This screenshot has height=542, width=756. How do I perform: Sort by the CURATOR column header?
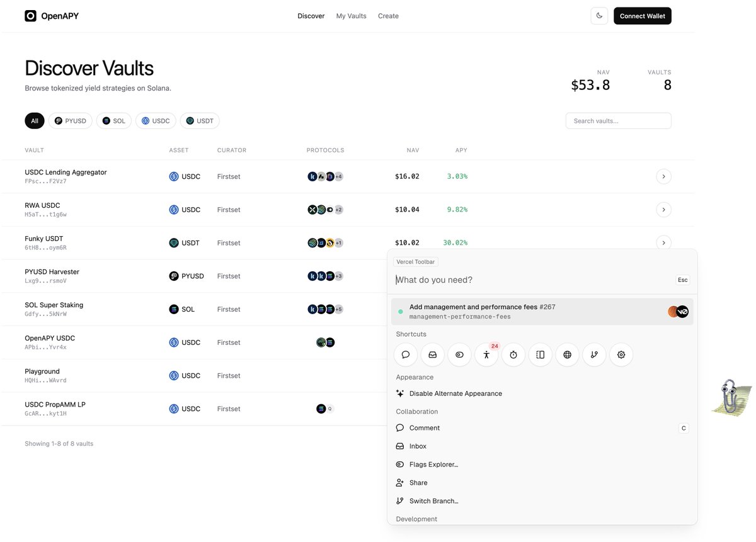click(x=232, y=150)
